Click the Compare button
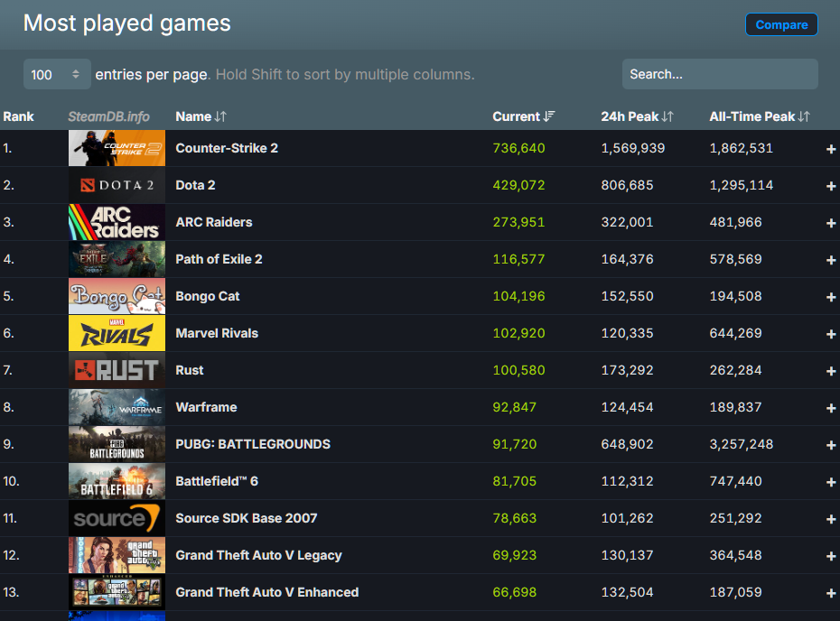 tap(781, 24)
